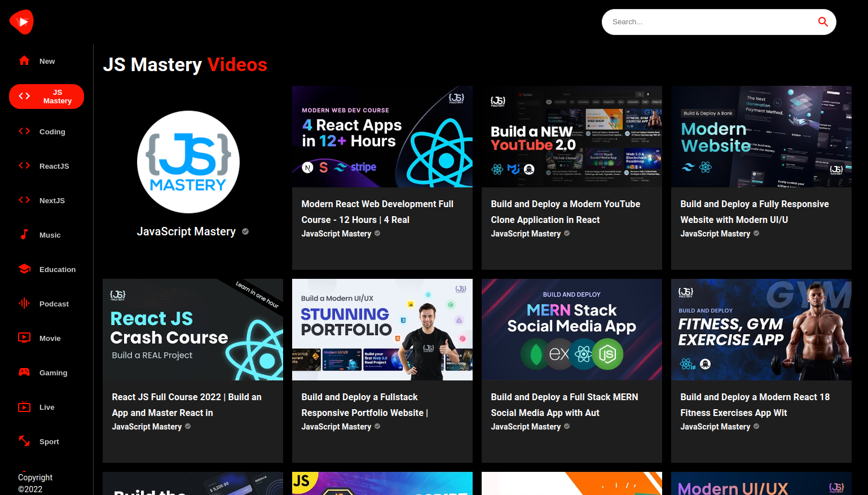Open JavaScript Mastery channel name link
This screenshot has width=868, height=495.
[x=186, y=231]
